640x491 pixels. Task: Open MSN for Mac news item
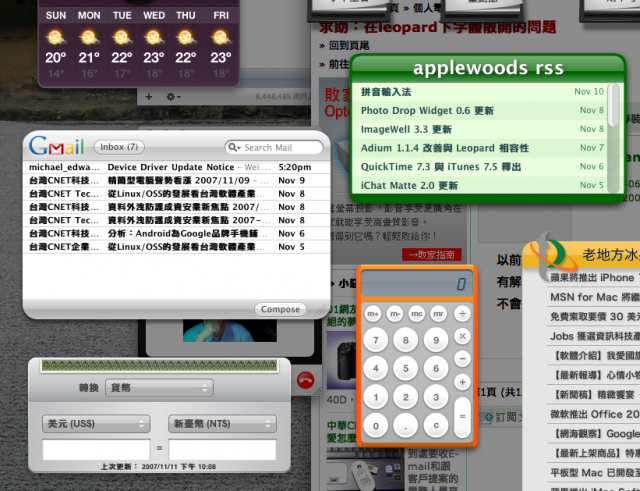click(594, 297)
